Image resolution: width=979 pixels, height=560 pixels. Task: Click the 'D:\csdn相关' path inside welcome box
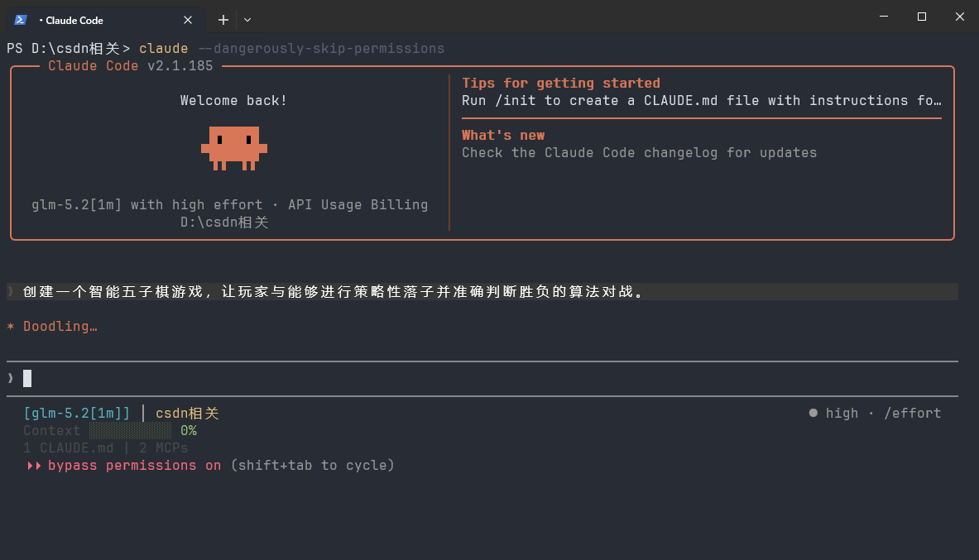click(x=224, y=223)
